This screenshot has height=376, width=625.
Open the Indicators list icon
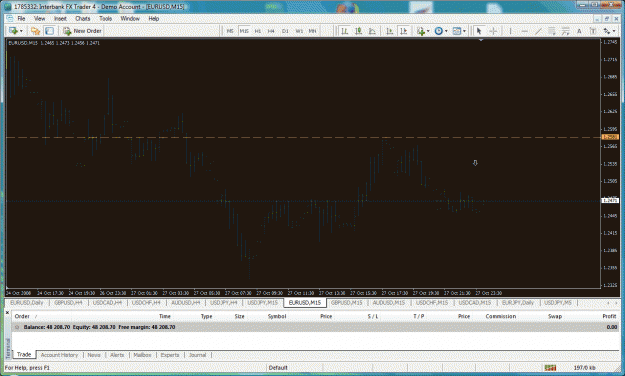[421, 31]
